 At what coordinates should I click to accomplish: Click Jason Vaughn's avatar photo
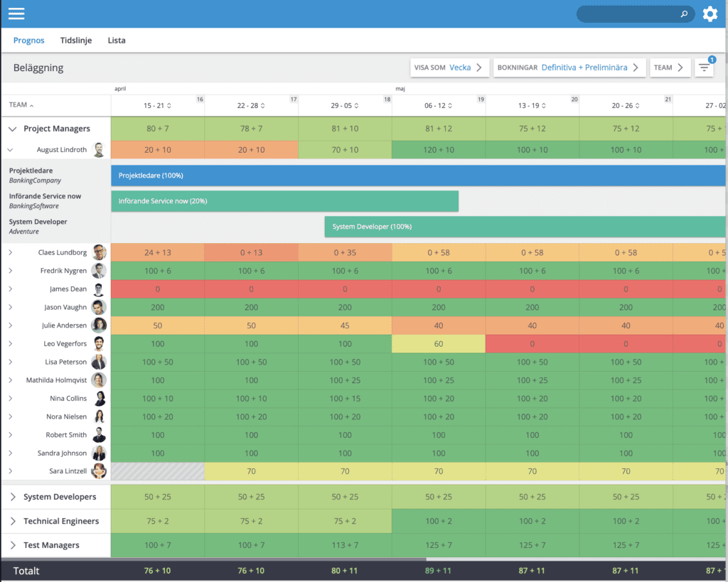(99, 307)
